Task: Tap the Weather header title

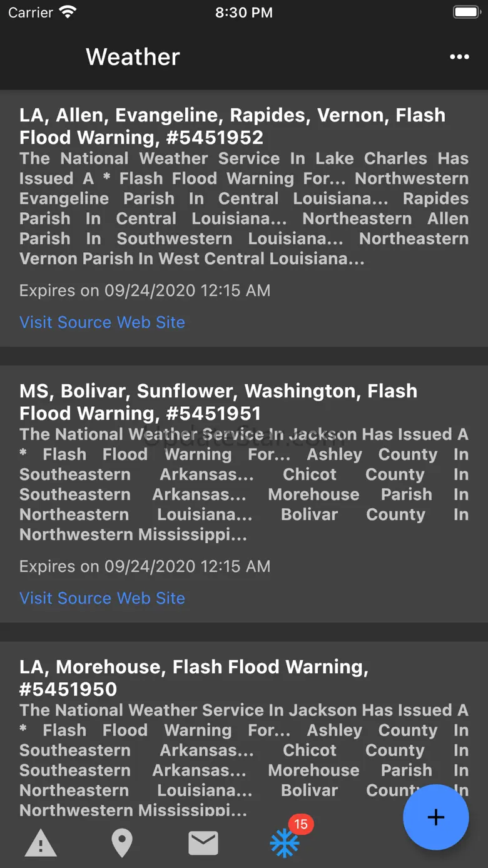Action: click(133, 57)
